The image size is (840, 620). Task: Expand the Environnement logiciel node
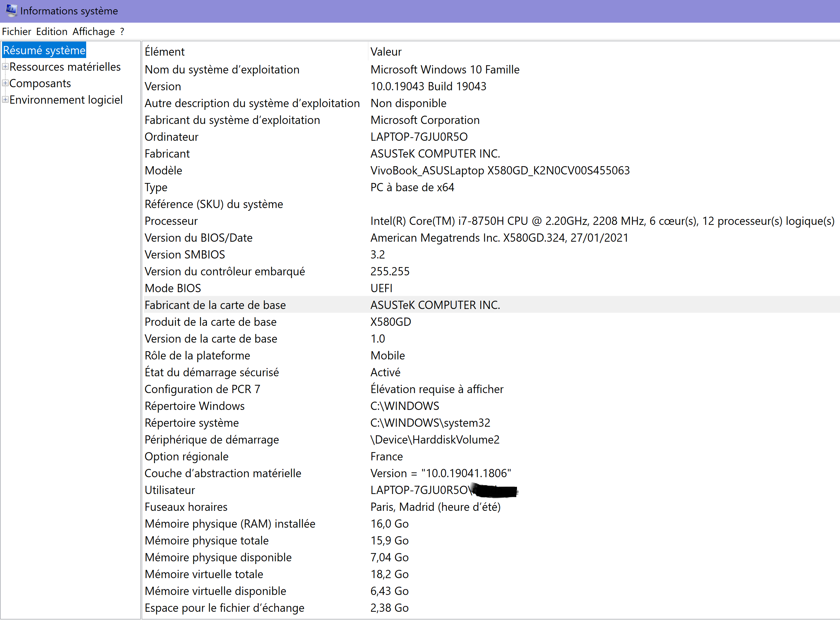point(5,100)
